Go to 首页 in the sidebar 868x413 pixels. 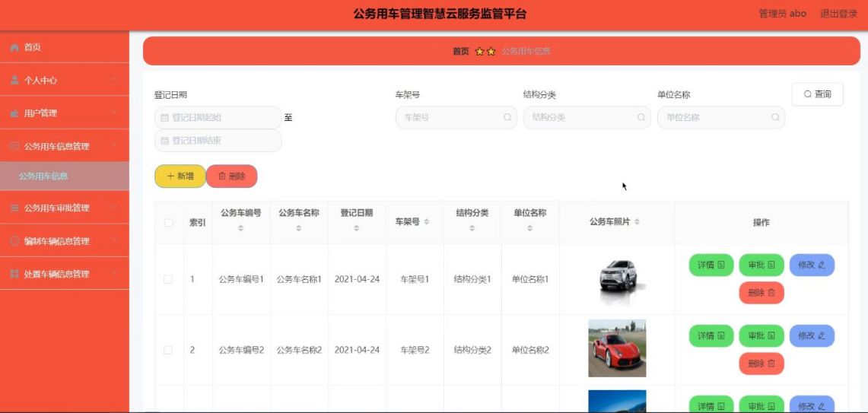click(x=64, y=48)
